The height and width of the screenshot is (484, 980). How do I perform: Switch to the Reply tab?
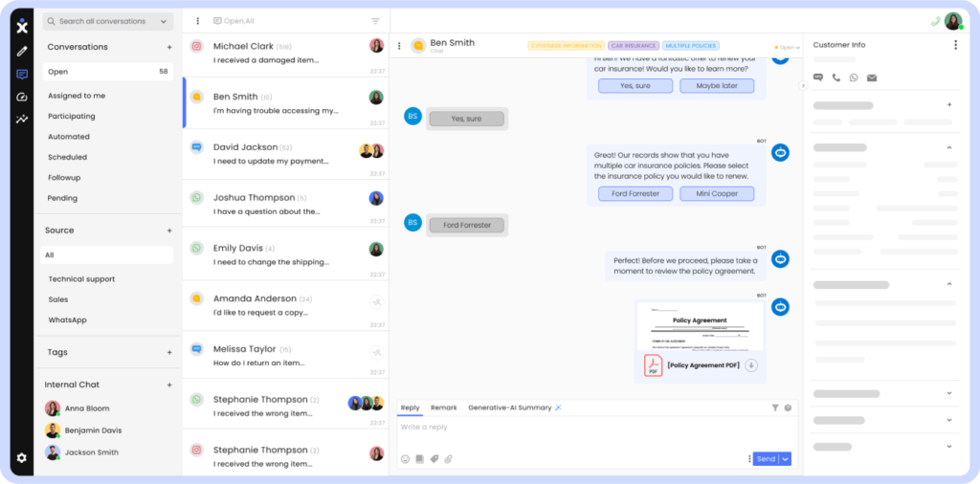(x=410, y=407)
